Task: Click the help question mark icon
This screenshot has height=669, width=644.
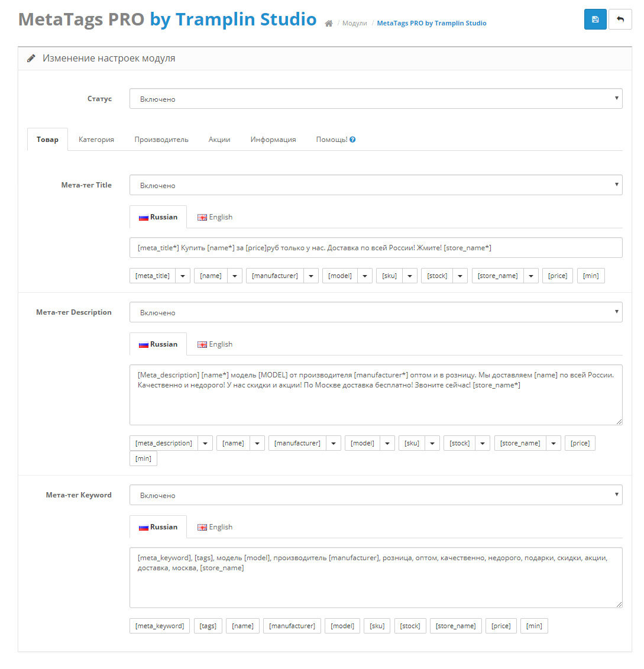Action: click(x=352, y=140)
